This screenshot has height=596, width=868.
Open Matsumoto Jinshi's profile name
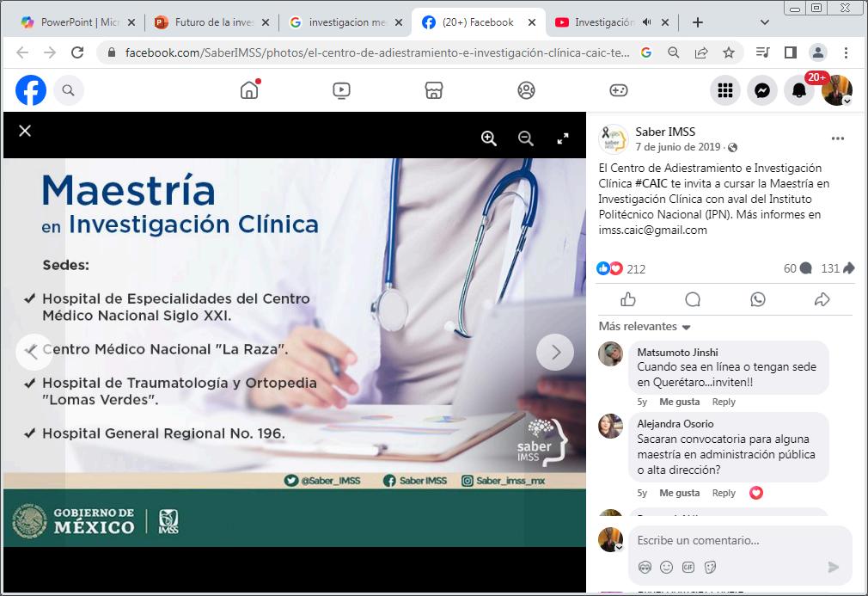(677, 353)
